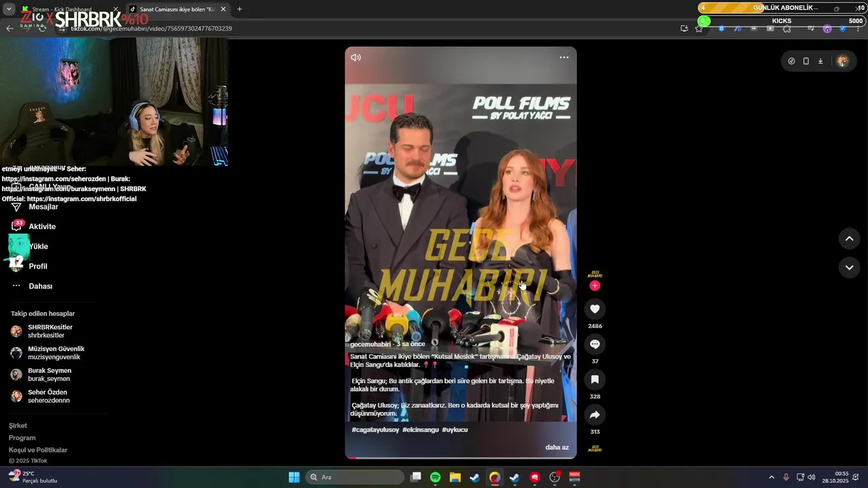Expand the Koşul ve Politikalar footer section
Screen dimensions: 868x488
coord(38,450)
